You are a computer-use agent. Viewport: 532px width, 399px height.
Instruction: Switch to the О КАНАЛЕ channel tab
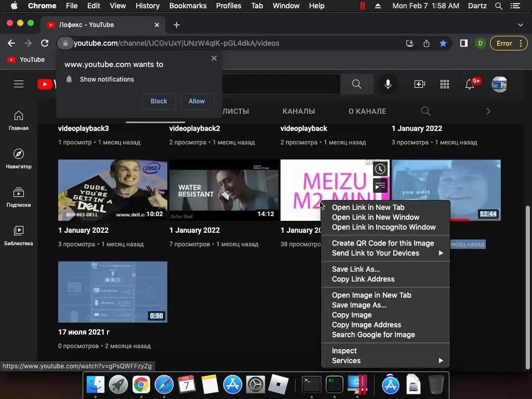(367, 111)
